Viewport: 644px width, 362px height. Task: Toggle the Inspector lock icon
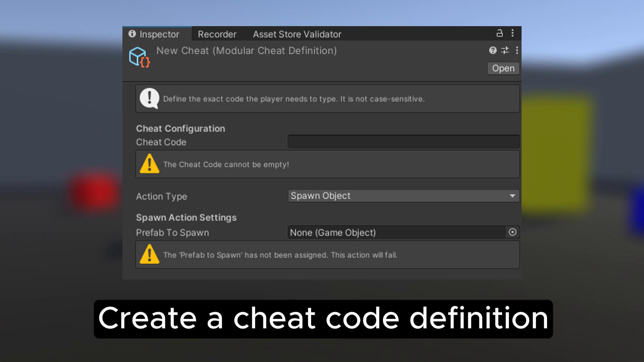point(499,33)
